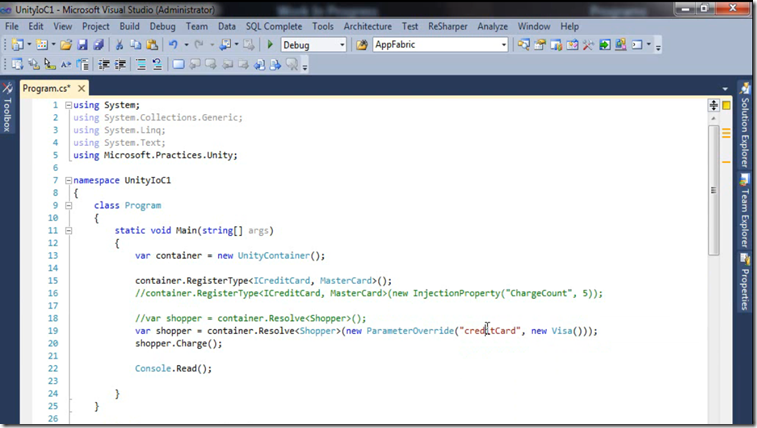Image resolution: width=757 pixels, height=428 pixels.
Task: Click the Properties Window toolbar icon
Action: coord(540,45)
